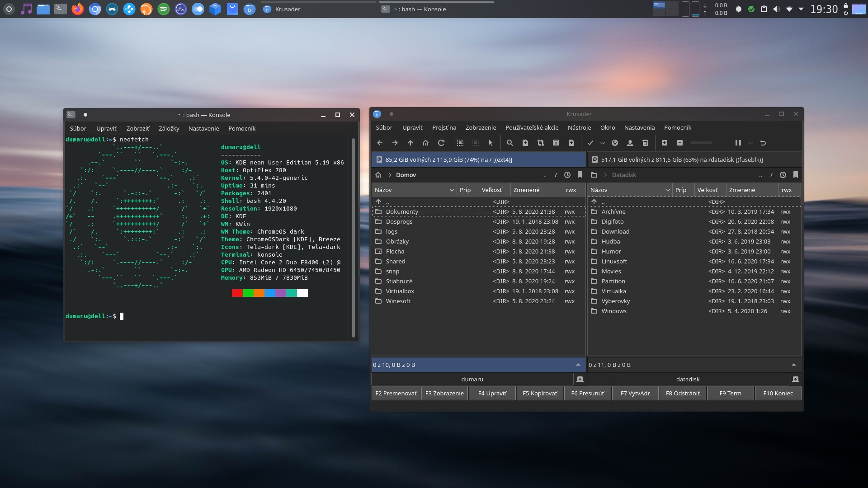Click the Select All icon in Krusader toolbar
Image resolution: width=868 pixels, height=488 pixels.
coord(460,143)
